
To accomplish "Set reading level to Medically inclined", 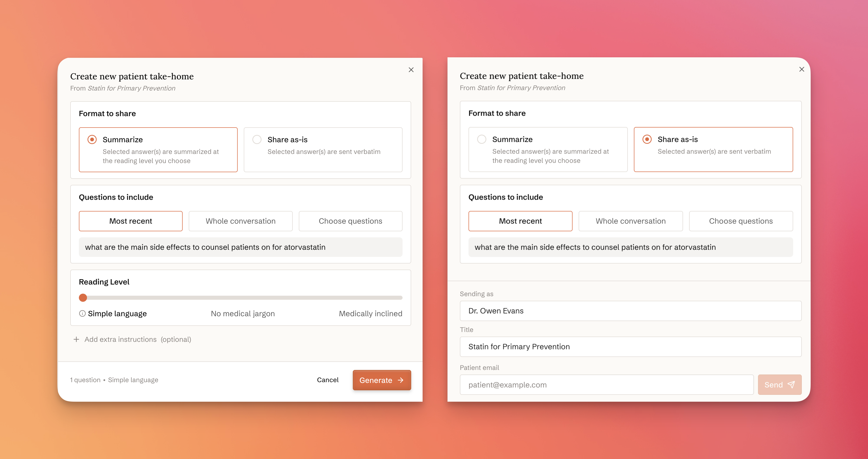I will pos(370,313).
